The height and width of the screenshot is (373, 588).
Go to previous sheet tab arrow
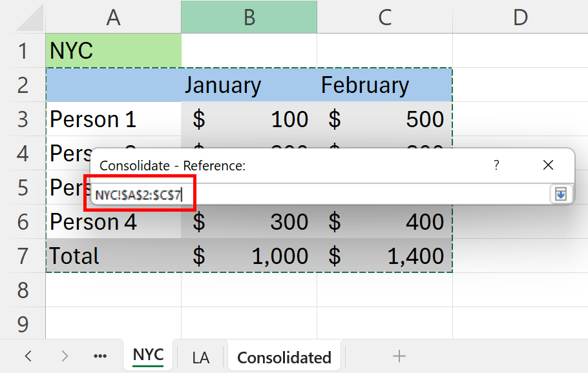point(28,356)
